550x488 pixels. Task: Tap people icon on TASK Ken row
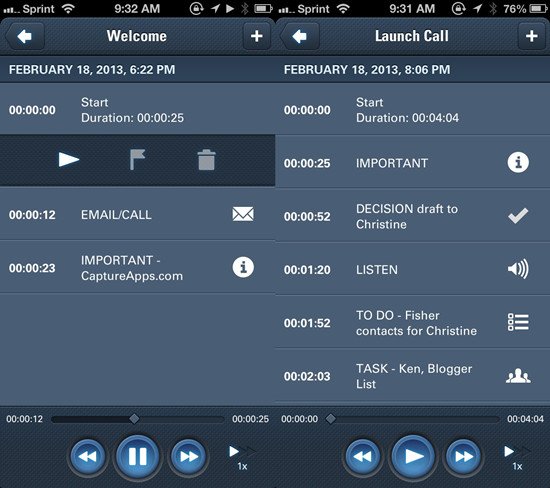tap(518, 376)
